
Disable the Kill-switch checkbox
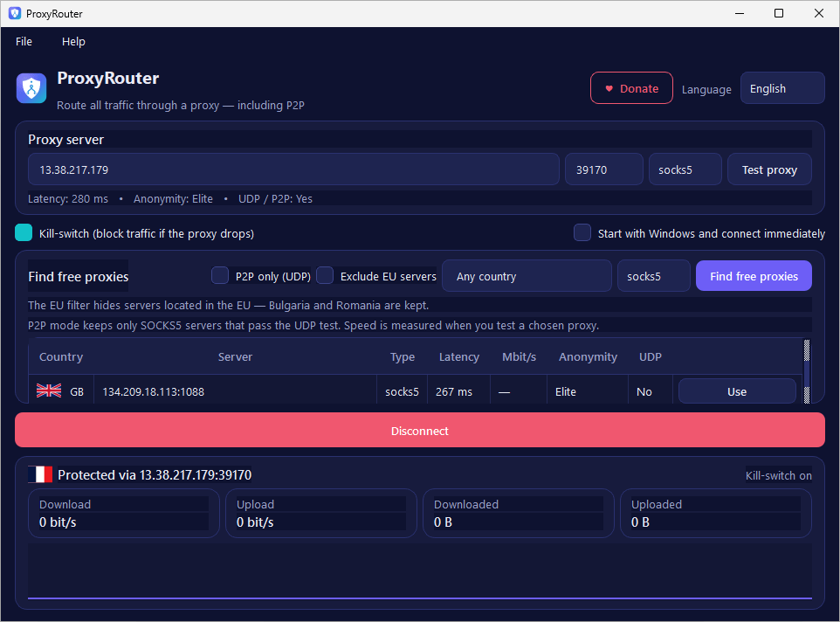(x=24, y=232)
